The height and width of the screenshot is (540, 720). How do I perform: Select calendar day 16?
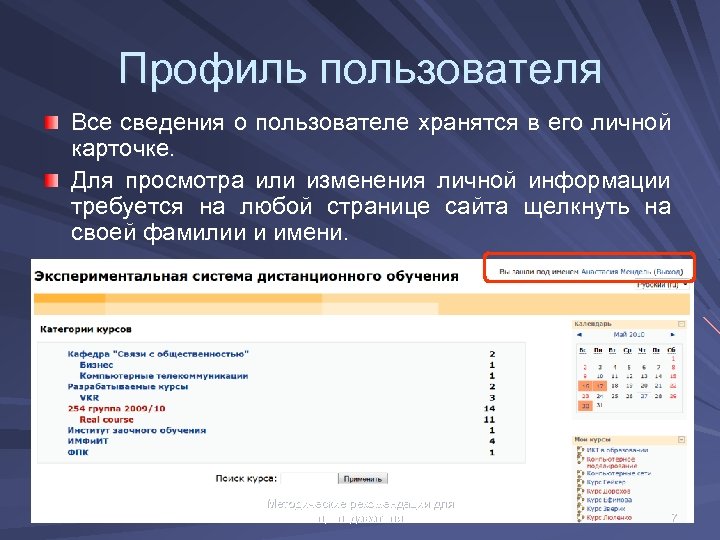pos(585,386)
